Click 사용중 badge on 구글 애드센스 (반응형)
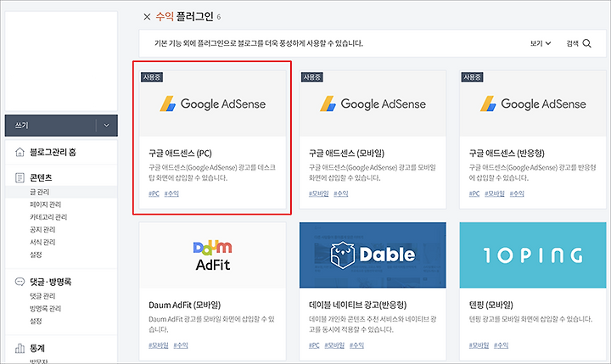The height and width of the screenshot is (364, 611). click(x=473, y=77)
